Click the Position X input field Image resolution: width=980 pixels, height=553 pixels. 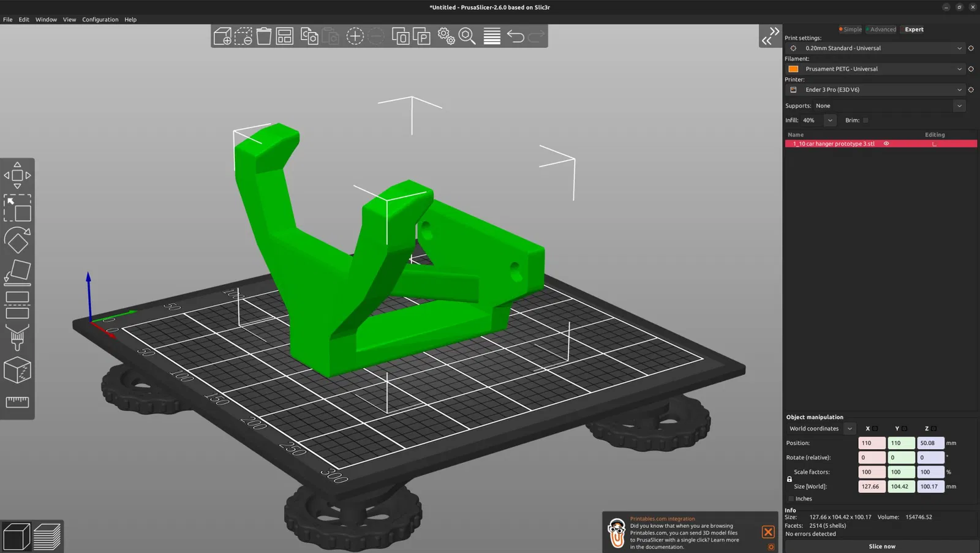pos(871,443)
